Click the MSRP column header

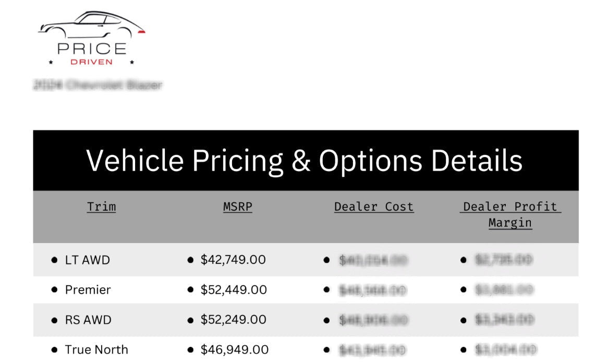237,207
